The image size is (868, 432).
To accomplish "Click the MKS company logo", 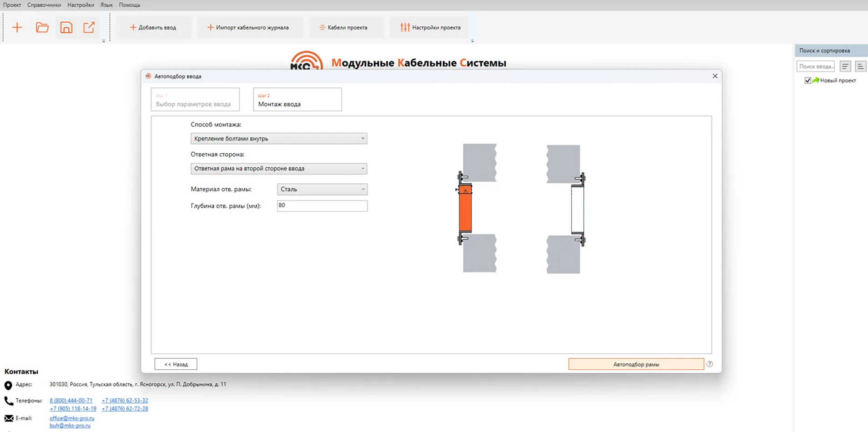I will pos(307,60).
